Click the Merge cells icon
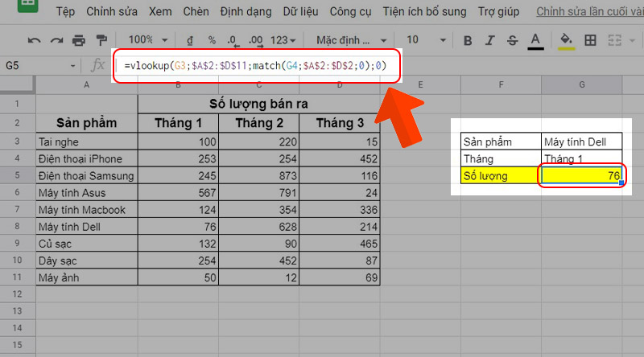 tap(614, 40)
